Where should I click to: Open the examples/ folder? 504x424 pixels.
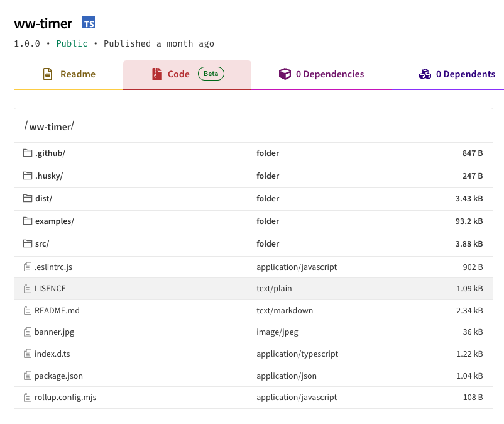point(54,221)
